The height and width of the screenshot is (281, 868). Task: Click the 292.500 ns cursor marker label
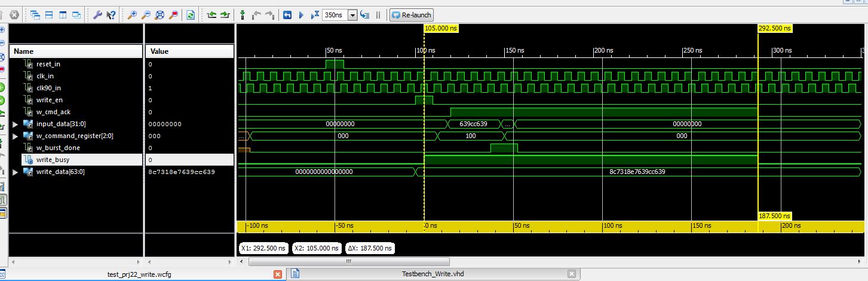pyautogui.click(x=775, y=28)
